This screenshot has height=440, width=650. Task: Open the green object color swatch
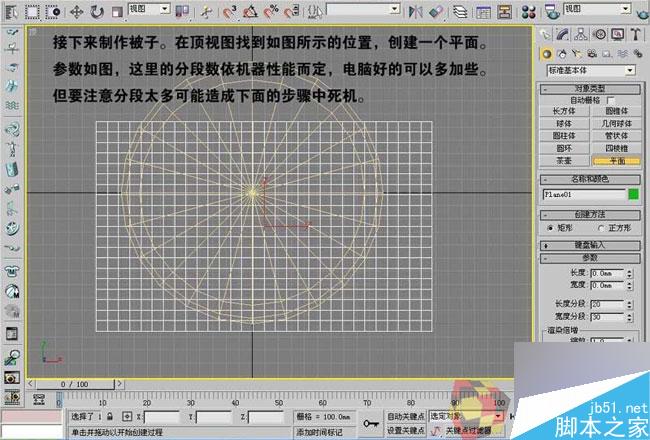633,194
